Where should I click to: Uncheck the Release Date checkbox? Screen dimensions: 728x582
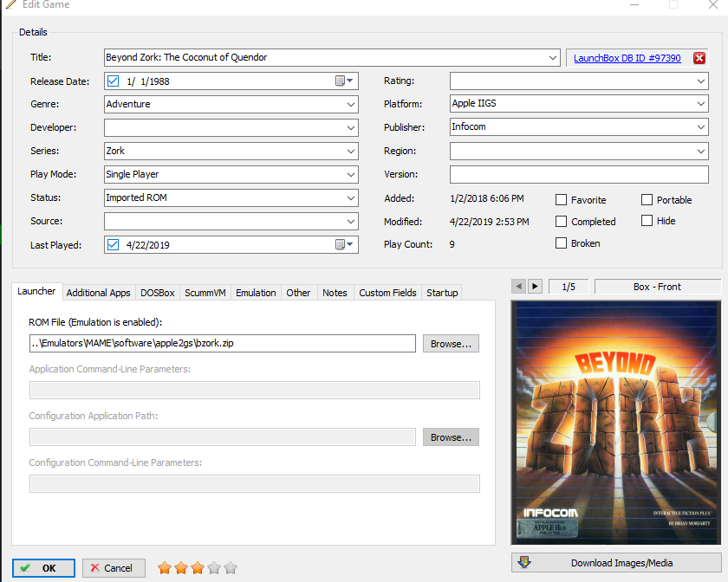click(x=113, y=81)
